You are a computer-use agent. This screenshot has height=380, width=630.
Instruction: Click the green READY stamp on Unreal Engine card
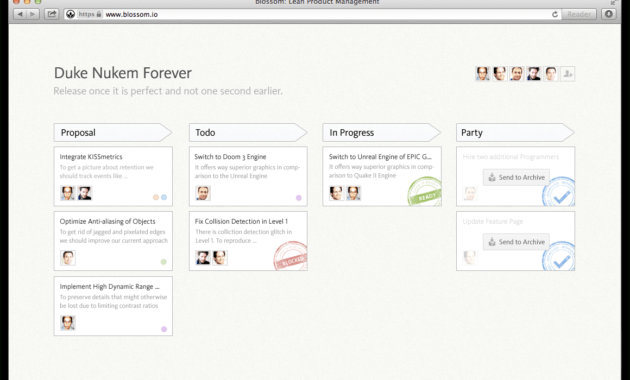point(425,192)
